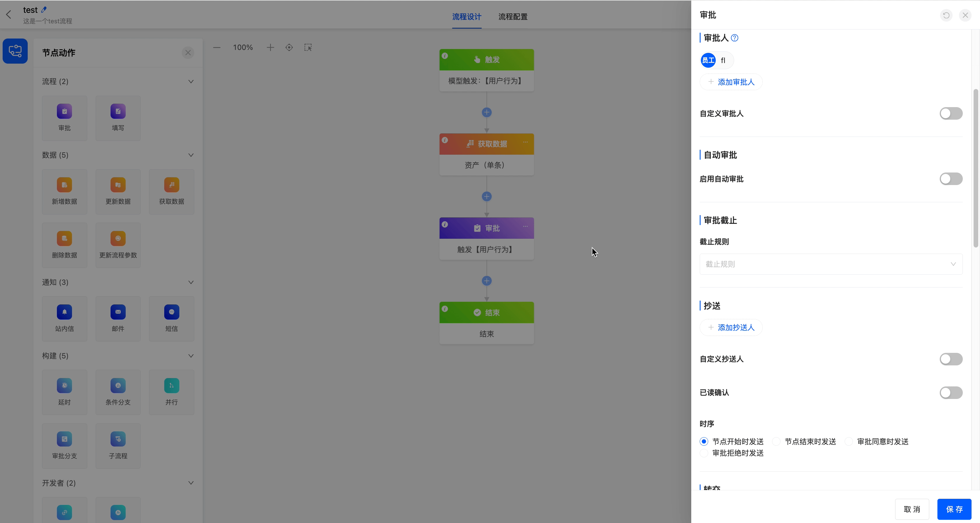The image size is (980, 523).
Task: Select the 填写 node action icon
Action: point(118,111)
